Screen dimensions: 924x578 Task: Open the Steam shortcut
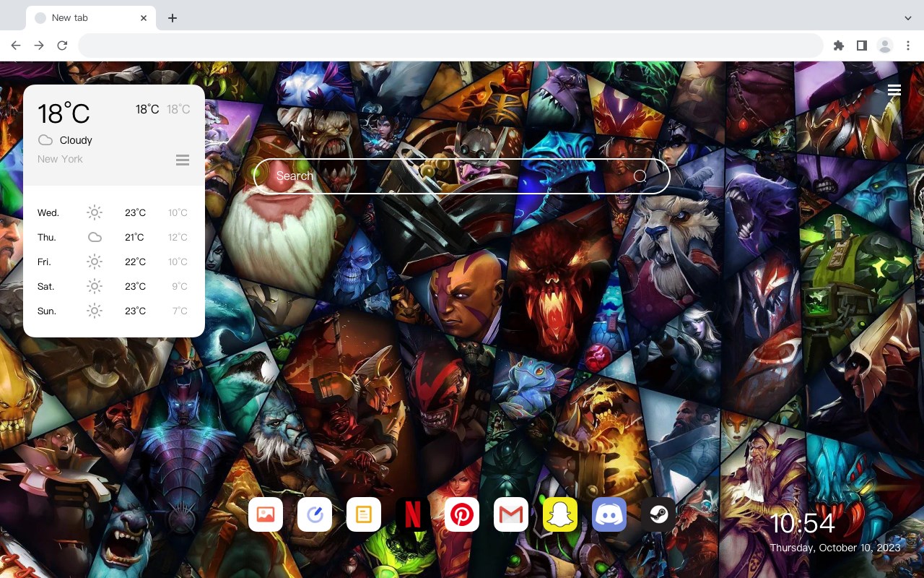pyautogui.click(x=658, y=514)
